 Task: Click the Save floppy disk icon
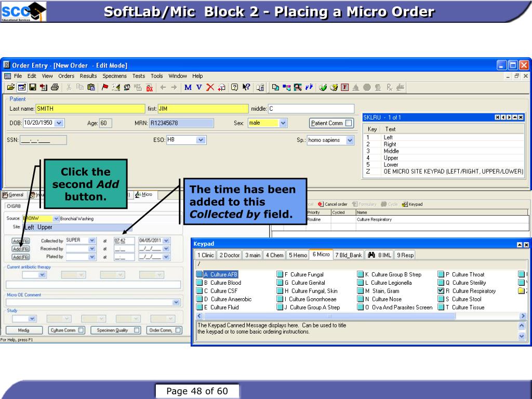coord(33,87)
